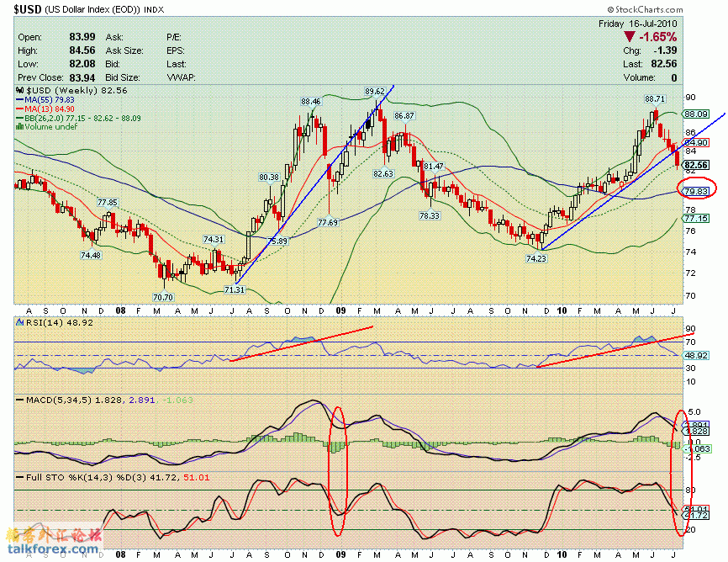Viewport: 728px width, 562px height.
Task: Click the 80.38 price label
Action: 269,177
